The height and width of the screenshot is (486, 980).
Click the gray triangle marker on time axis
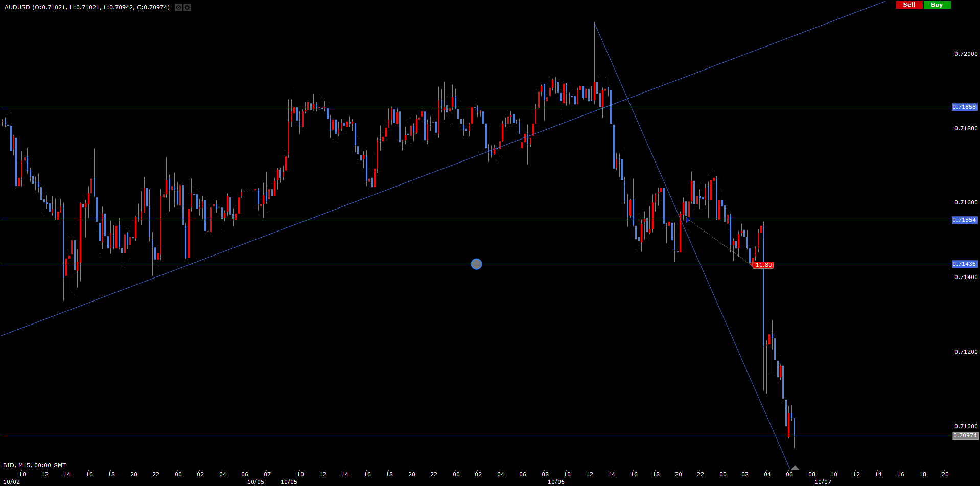click(x=795, y=468)
